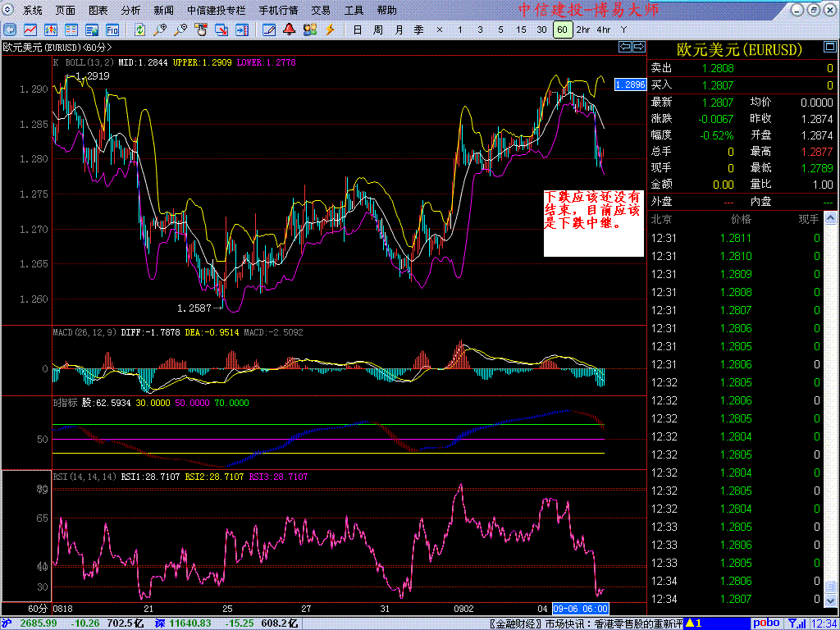Open the trend line chart icon
This screenshot has width=840, height=630.
click(30, 30)
